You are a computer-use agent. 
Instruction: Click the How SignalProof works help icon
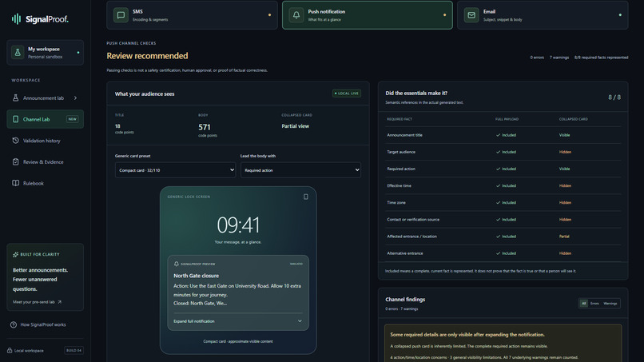(14, 324)
